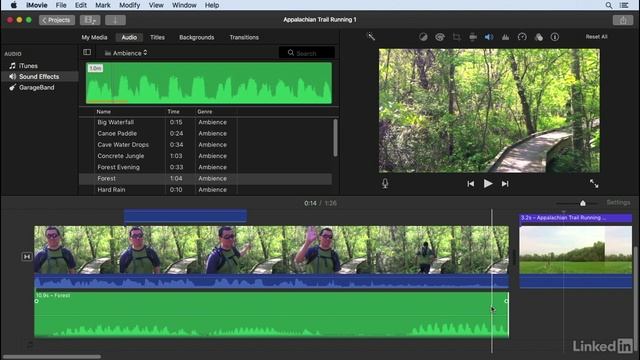Click the sound effects search field
Viewport: 640px width, 360px height.
click(x=307, y=53)
